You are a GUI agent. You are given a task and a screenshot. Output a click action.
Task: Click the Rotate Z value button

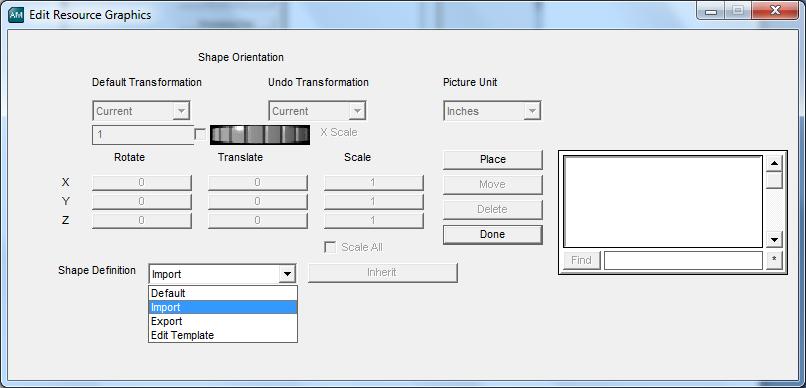(142, 220)
